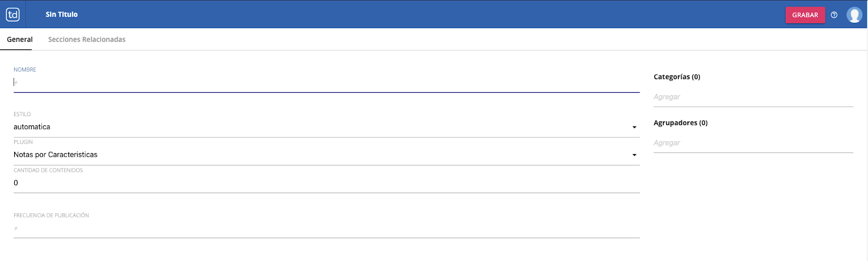Image resolution: width=868 pixels, height=261 pixels.
Task: Click the NOMBRE label text
Action: [x=25, y=70]
